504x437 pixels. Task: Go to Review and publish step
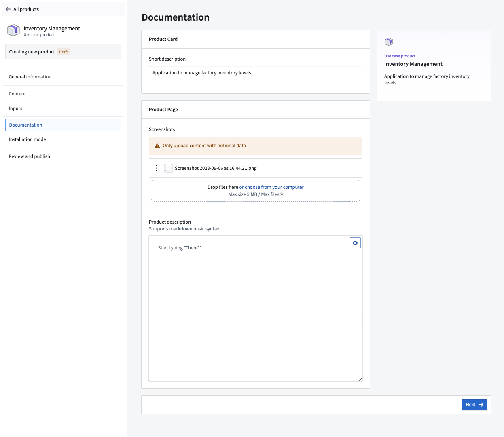click(63, 156)
